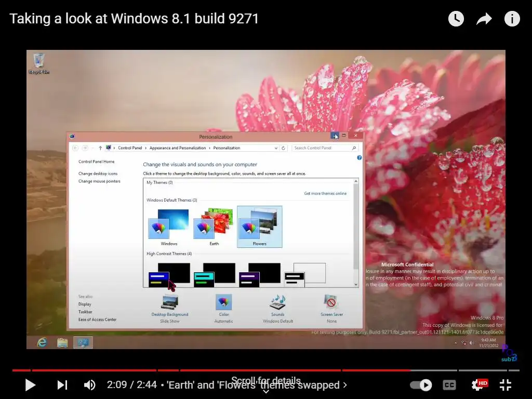This screenshot has height=399, width=532.
Task: Select the first high contrast theme with blue preview
Action: click(x=169, y=275)
